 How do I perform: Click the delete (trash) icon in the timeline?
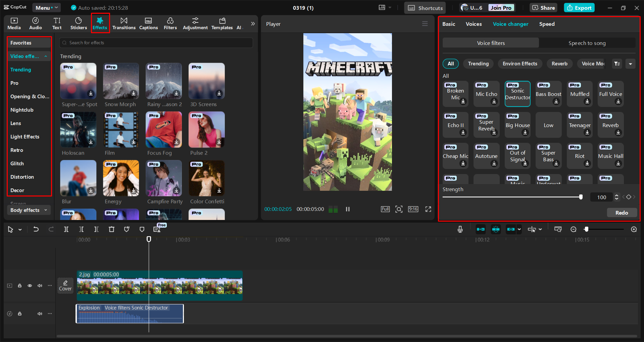(x=112, y=229)
